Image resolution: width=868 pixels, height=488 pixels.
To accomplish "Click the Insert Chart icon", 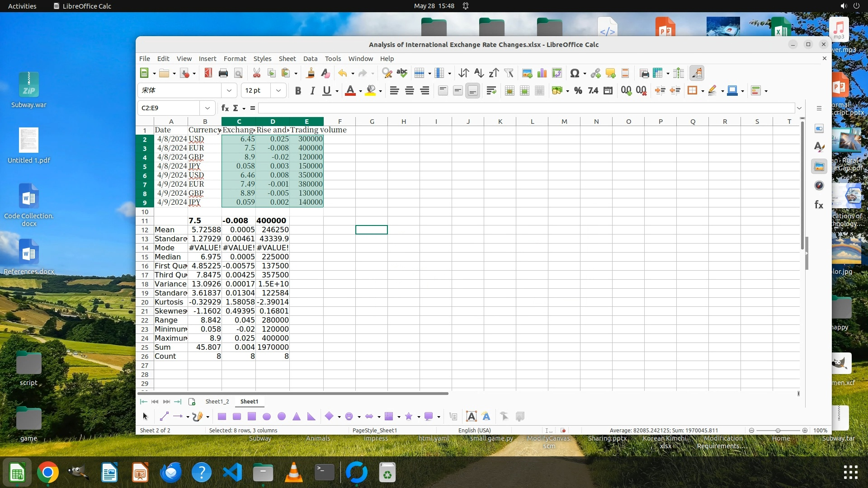I will click(542, 73).
